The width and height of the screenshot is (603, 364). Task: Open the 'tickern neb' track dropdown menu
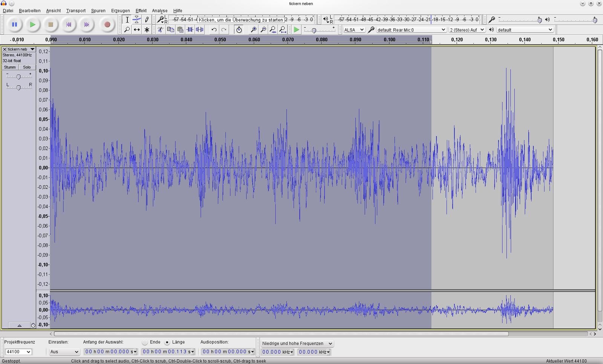point(32,49)
